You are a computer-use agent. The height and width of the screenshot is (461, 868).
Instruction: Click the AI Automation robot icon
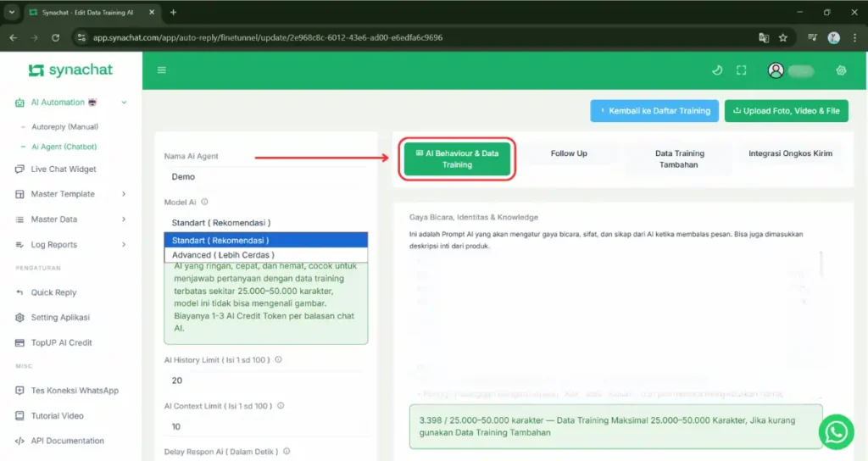tap(20, 103)
